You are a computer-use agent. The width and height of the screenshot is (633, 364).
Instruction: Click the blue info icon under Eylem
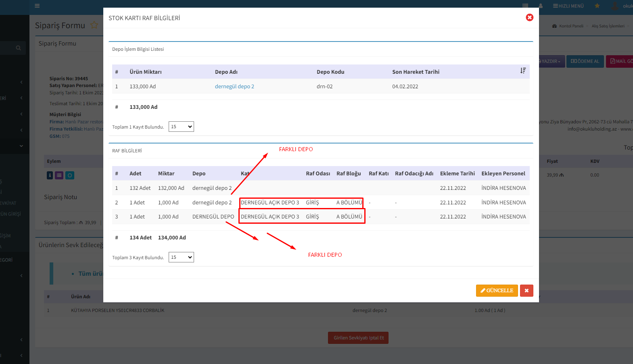pyautogui.click(x=50, y=175)
